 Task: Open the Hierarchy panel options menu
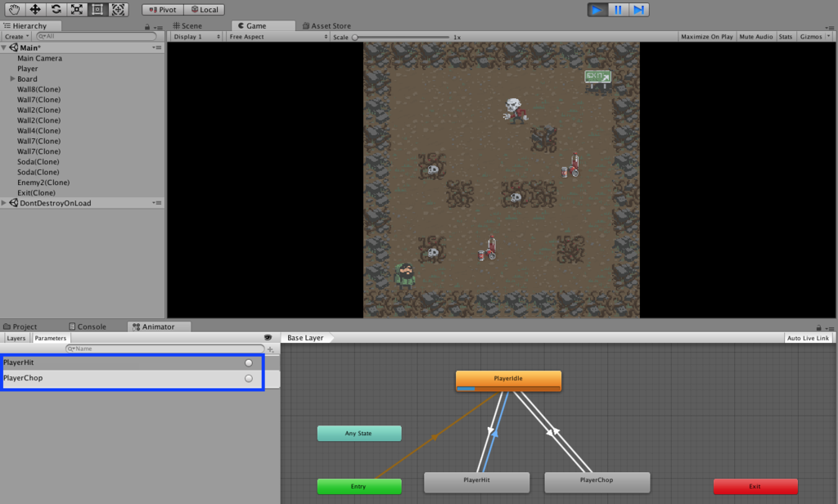click(158, 27)
